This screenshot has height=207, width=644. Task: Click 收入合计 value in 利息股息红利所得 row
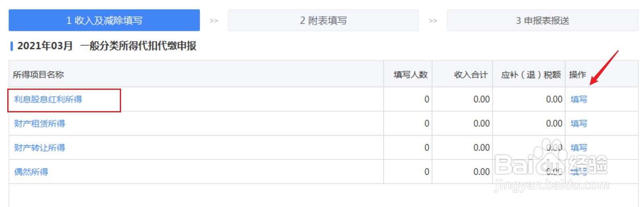pos(481,99)
